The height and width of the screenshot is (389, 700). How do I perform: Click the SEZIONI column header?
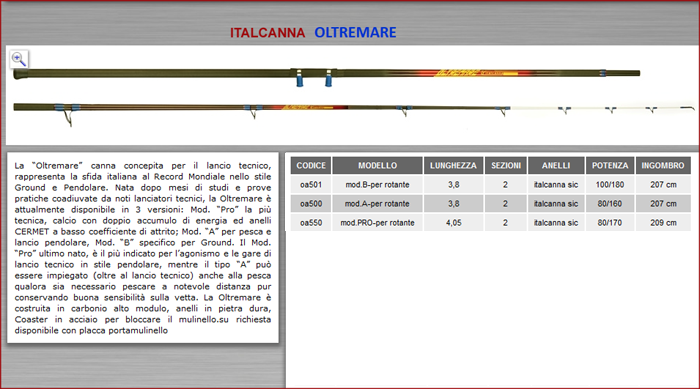click(506, 165)
